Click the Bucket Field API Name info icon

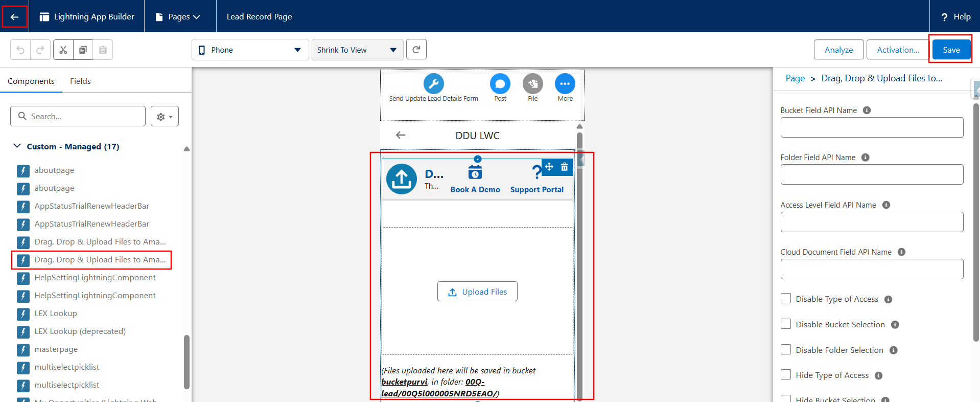pyautogui.click(x=867, y=110)
